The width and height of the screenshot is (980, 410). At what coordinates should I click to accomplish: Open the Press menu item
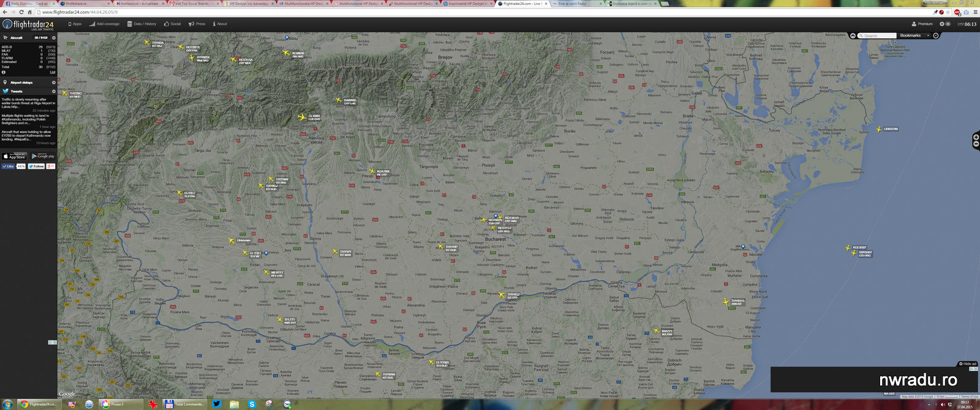coord(197,24)
